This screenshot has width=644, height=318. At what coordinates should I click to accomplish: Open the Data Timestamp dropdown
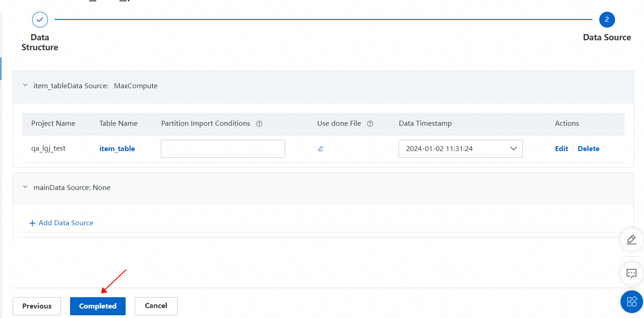461,148
